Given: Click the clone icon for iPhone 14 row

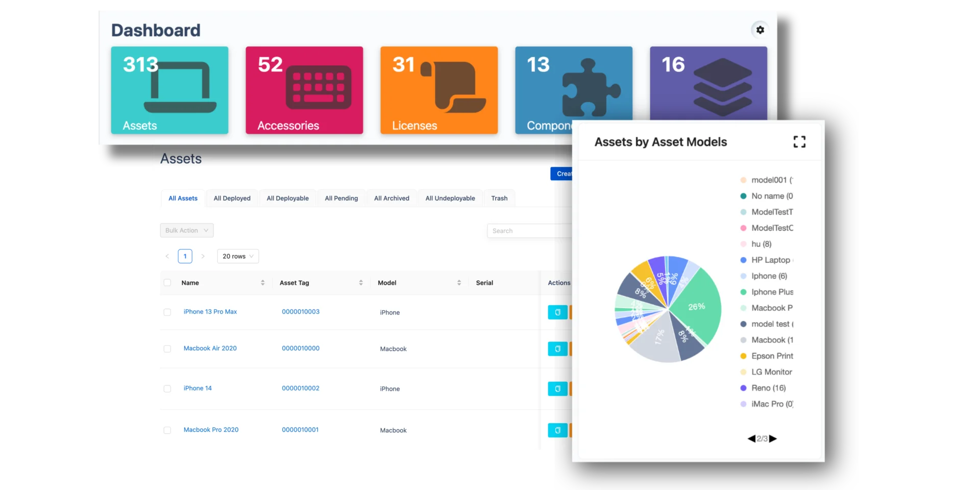Looking at the screenshot, I should point(557,389).
